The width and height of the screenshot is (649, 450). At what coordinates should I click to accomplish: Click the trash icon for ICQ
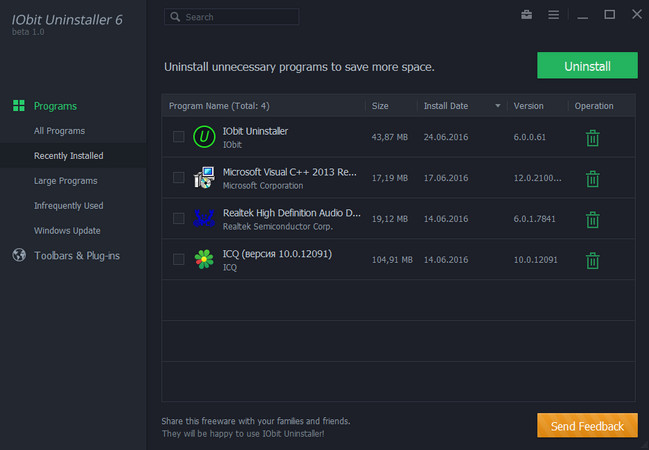(x=592, y=260)
